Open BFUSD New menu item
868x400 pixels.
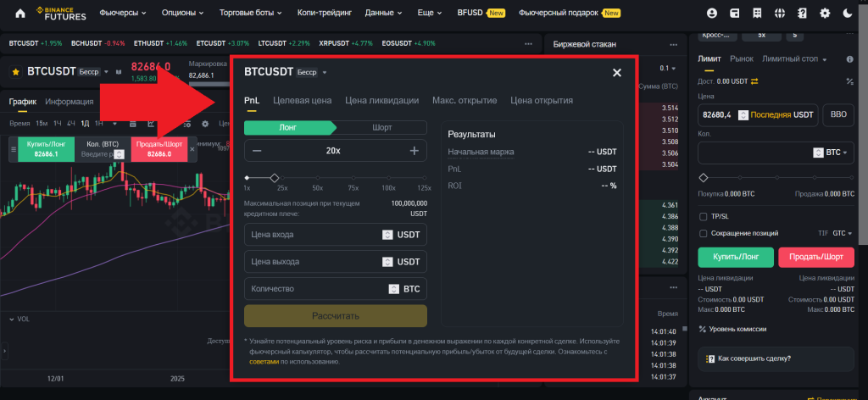coord(481,13)
